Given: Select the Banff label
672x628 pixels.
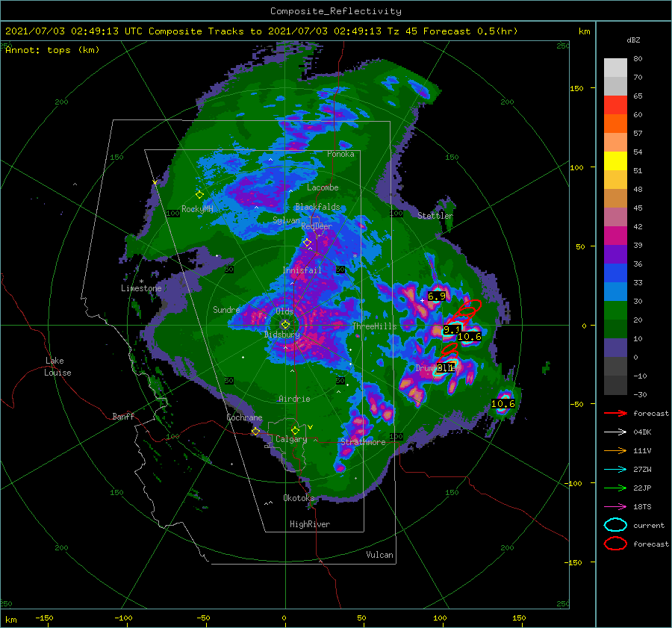Looking at the screenshot, I should [123, 416].
